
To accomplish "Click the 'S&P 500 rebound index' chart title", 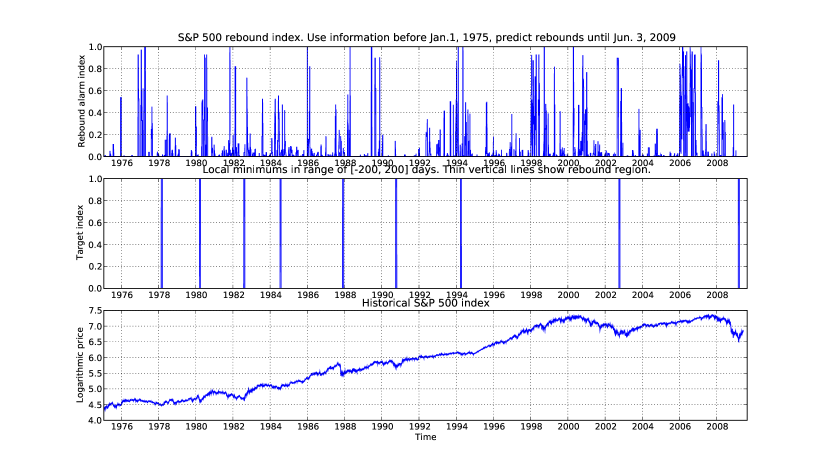I will coord(427,38).
